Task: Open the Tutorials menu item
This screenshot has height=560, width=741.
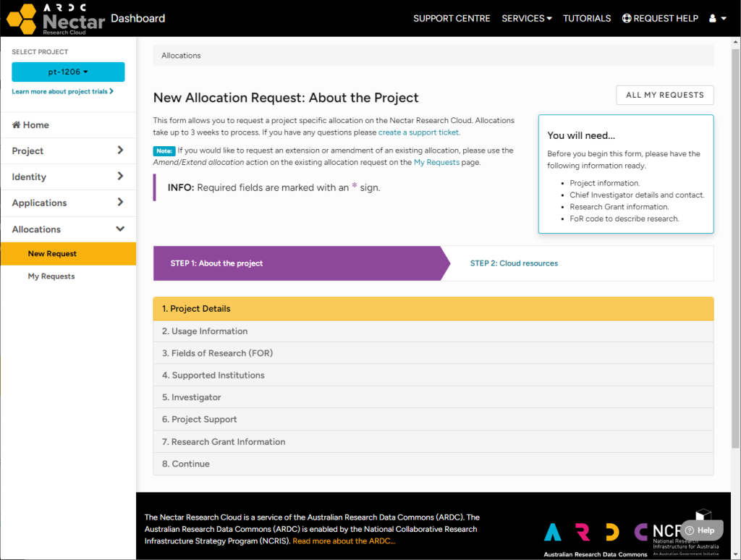Action: (x=586, y=18)
